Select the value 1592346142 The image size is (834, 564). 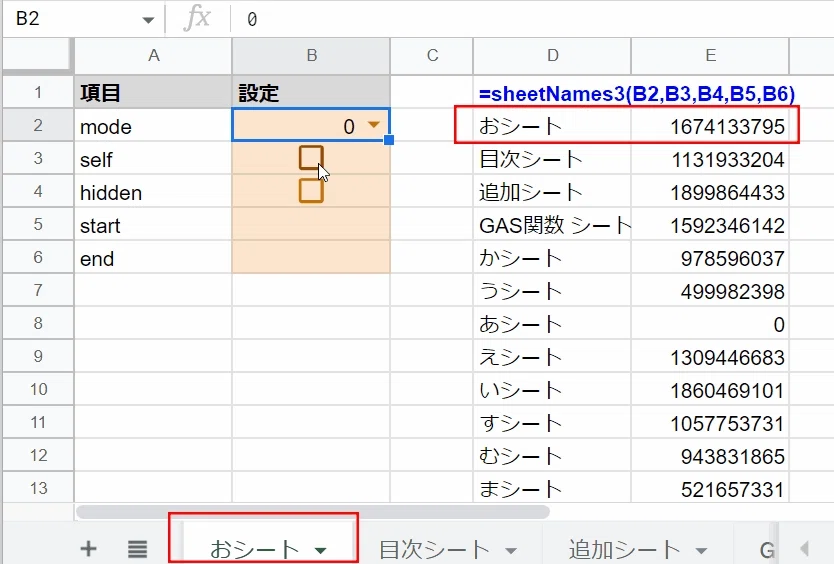pyautogui.click(x=710, y=225)
